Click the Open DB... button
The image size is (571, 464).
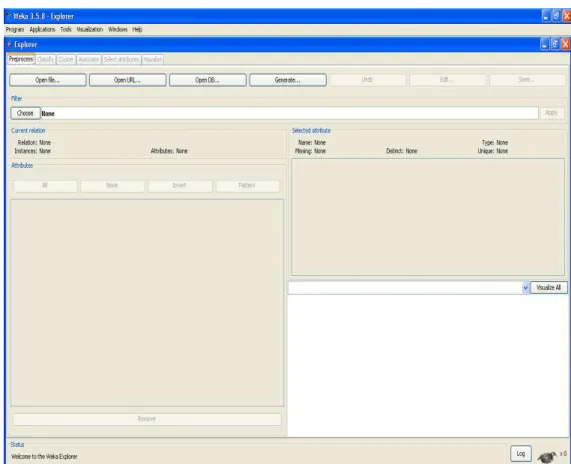coord(208,80)
